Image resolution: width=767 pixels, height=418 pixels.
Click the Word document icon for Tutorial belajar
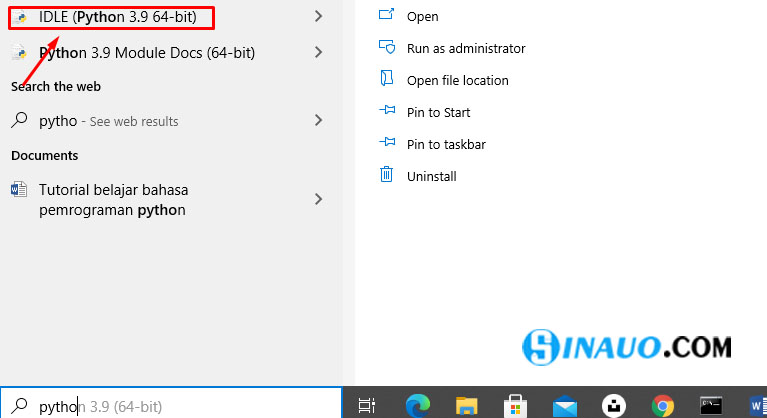point(19,189)
